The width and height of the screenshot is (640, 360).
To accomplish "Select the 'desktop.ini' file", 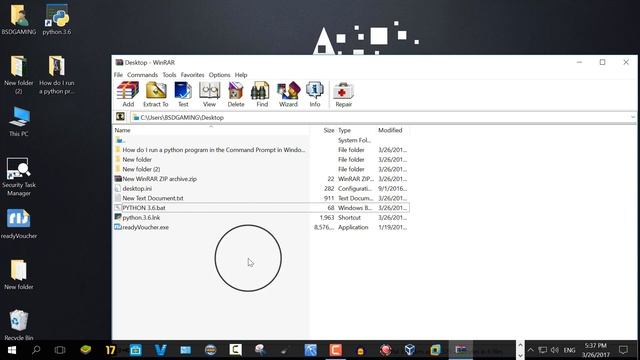I will point(261,189).
